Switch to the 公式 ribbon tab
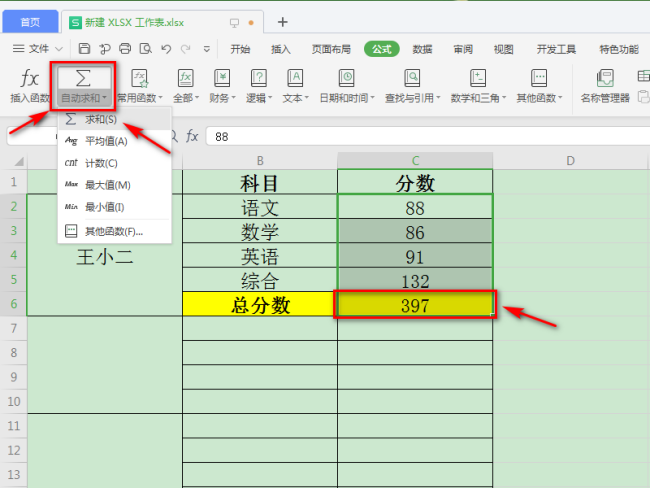The height and width of the screenshot is (488, 650). coord(382,49)
